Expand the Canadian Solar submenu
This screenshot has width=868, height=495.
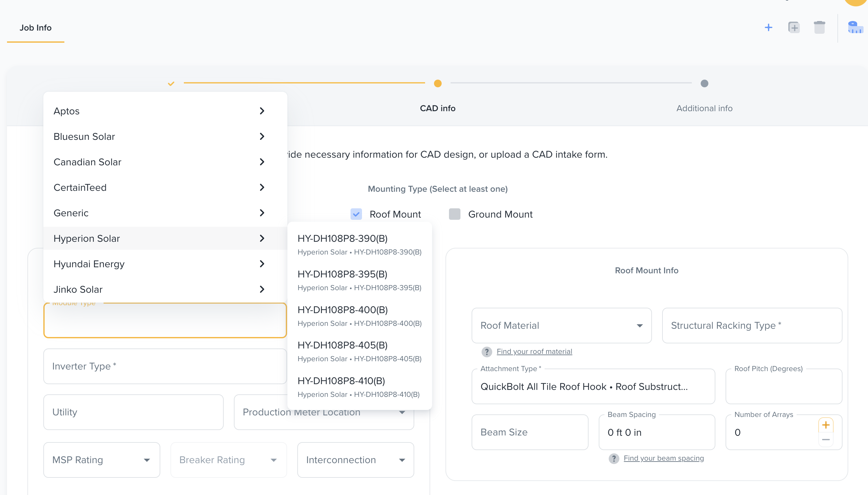click(x=165, y=162)
